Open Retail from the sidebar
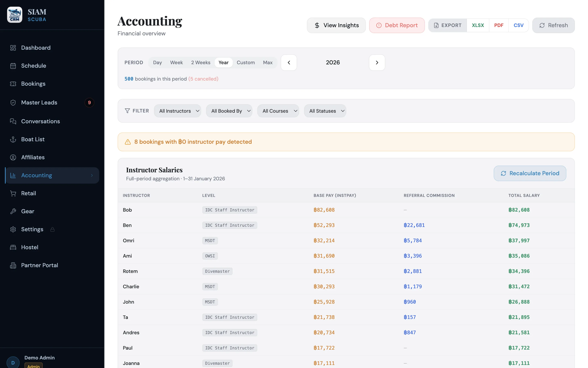The height and width of the screenshot is (368, 588). point(52,193)
